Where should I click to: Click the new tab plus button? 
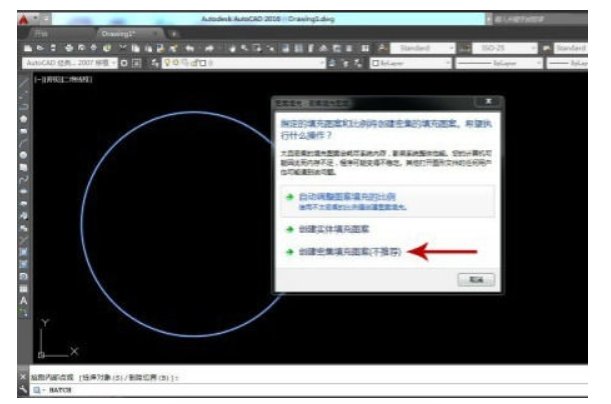click(175, 33)
